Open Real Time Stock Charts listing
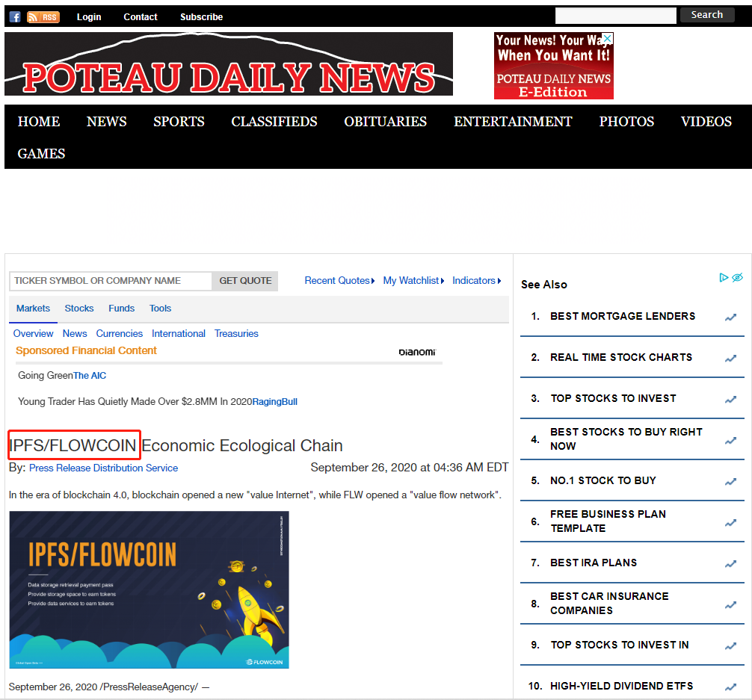 click(x=621, y=358)
